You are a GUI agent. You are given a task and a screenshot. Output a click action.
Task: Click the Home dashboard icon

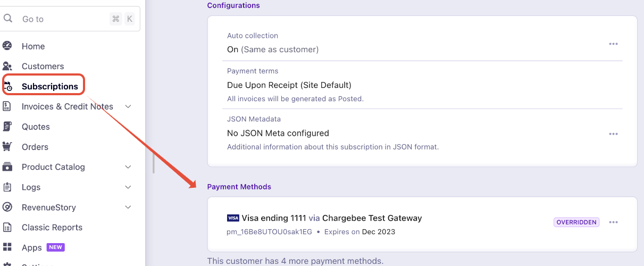point(7,46)
